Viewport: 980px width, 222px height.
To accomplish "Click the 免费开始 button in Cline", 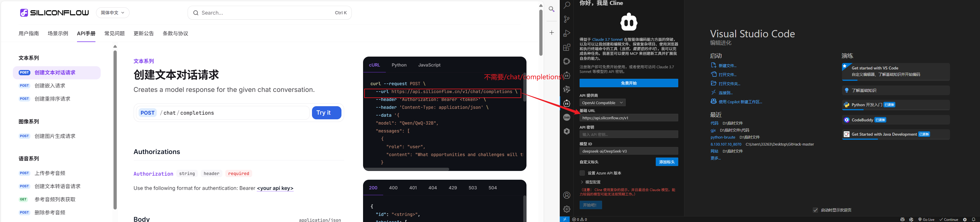I will 629,83.
